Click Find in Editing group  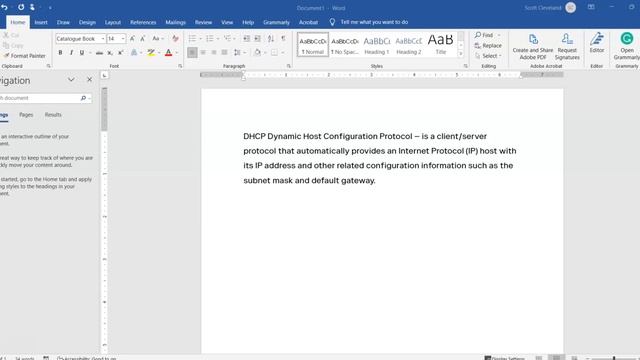point(484,35)
